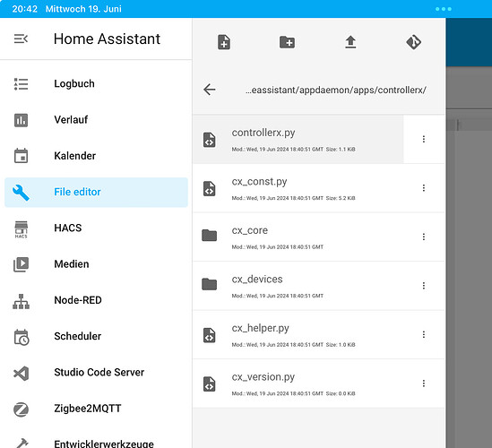Image resolution: width=492 pixels, height=448 pixels.
Task: Click the Scheduler clock-calendar icon
Action: click(22, 337)
